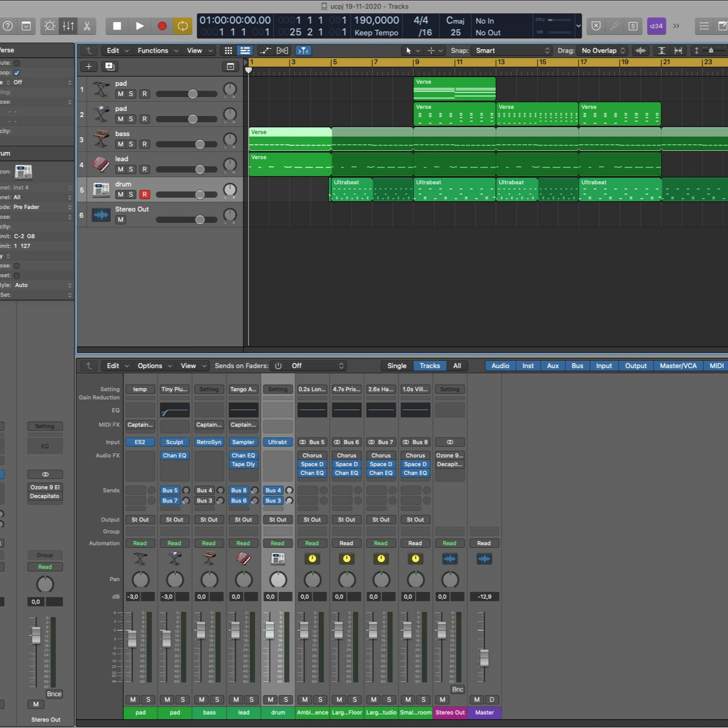Screen dimensions: 728x728
Task: Solo the lead track
Action: point(131,169)
